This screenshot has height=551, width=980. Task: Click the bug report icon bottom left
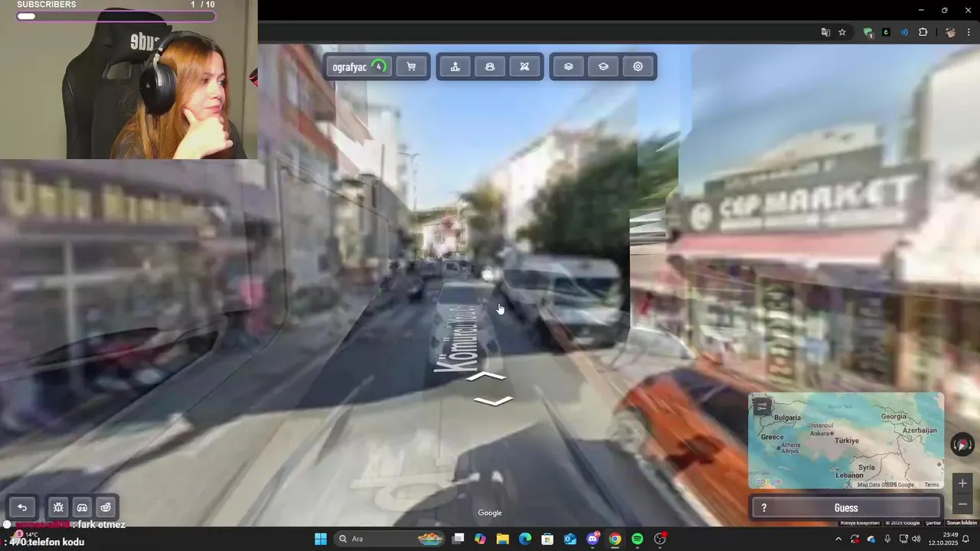tap(58, 507)
